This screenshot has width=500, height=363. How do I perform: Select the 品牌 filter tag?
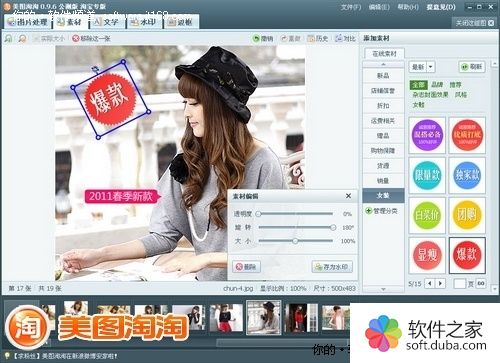[437, 85]
